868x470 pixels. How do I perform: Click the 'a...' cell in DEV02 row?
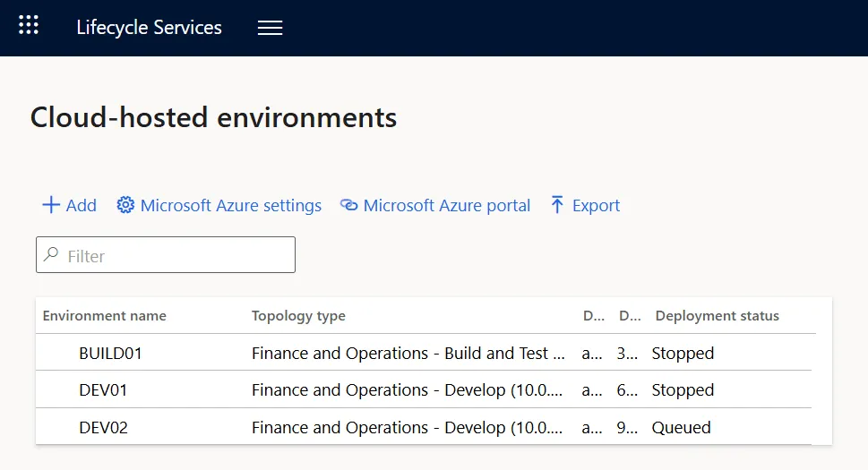[x=592, y=427]
